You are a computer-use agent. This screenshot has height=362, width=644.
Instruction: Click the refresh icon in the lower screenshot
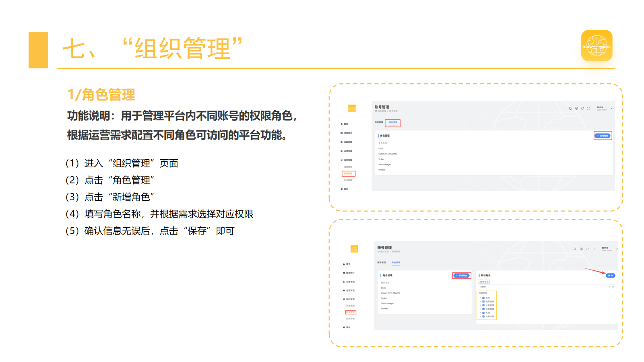coord(587,249)
